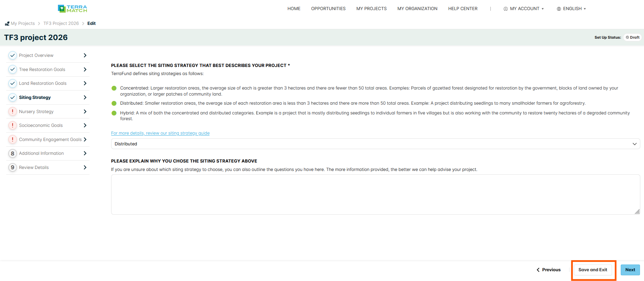This screenshot has height=281, width=644.
Task: Click the Draft status icon
Action: [x=627, y=37]
